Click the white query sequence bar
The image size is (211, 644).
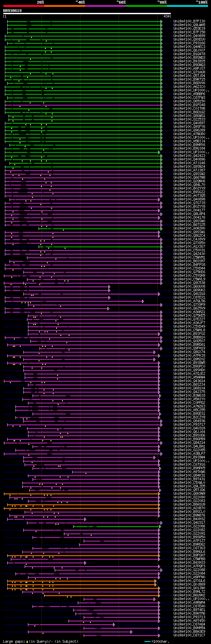87,14
